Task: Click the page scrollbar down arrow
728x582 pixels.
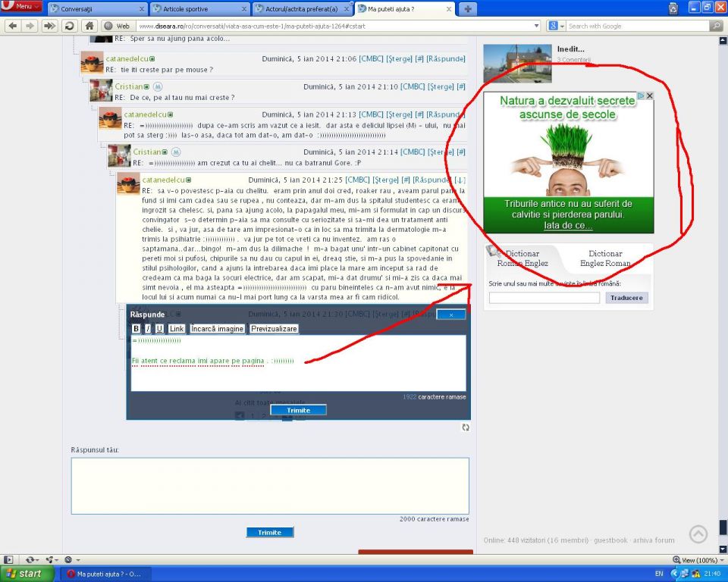Action: click(723, 549)
